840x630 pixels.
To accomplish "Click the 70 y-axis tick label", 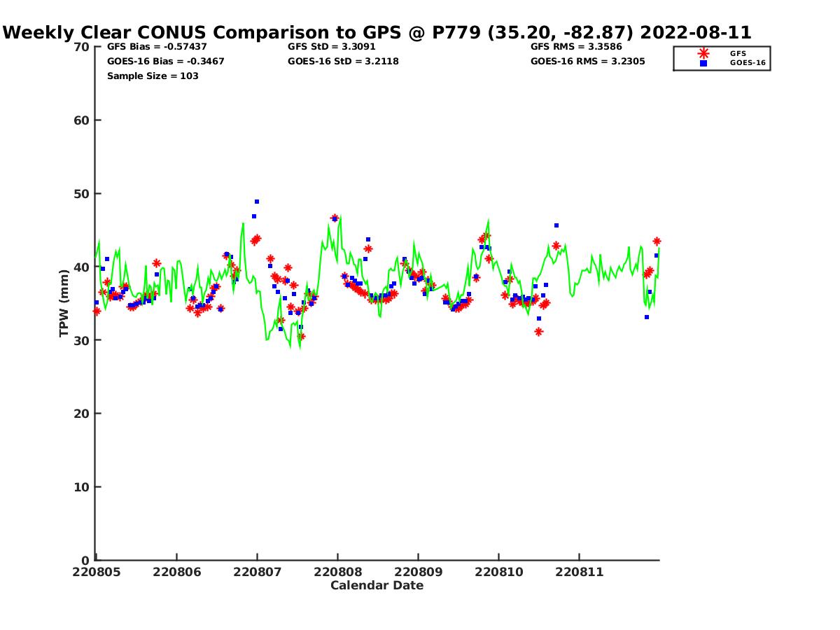I will click(x=82, y=47).
